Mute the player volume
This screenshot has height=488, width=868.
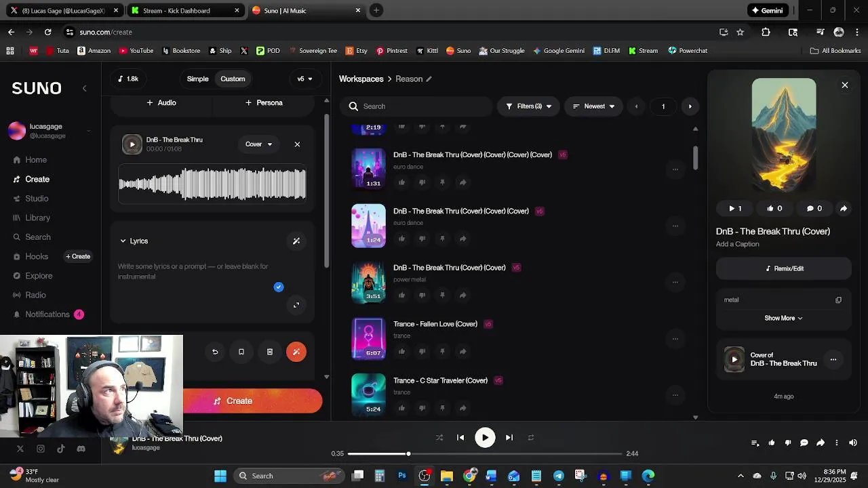[x=853, y=443]
